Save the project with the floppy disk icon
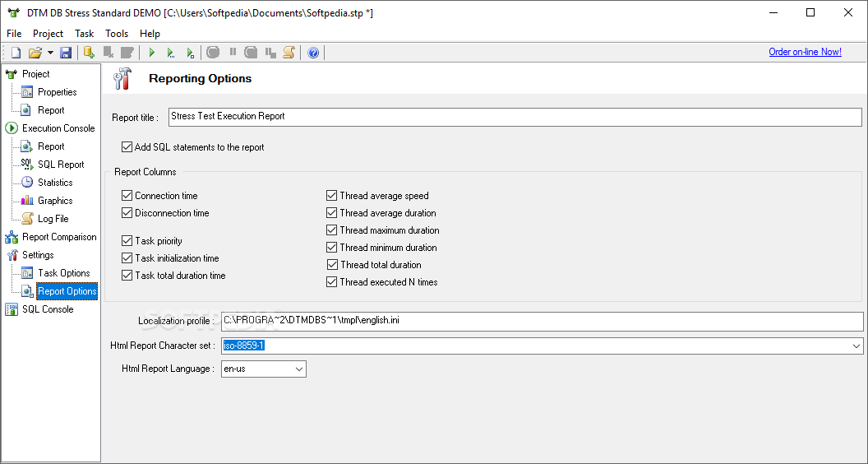Viewport: 868px width, 464px height. [66, 53]
